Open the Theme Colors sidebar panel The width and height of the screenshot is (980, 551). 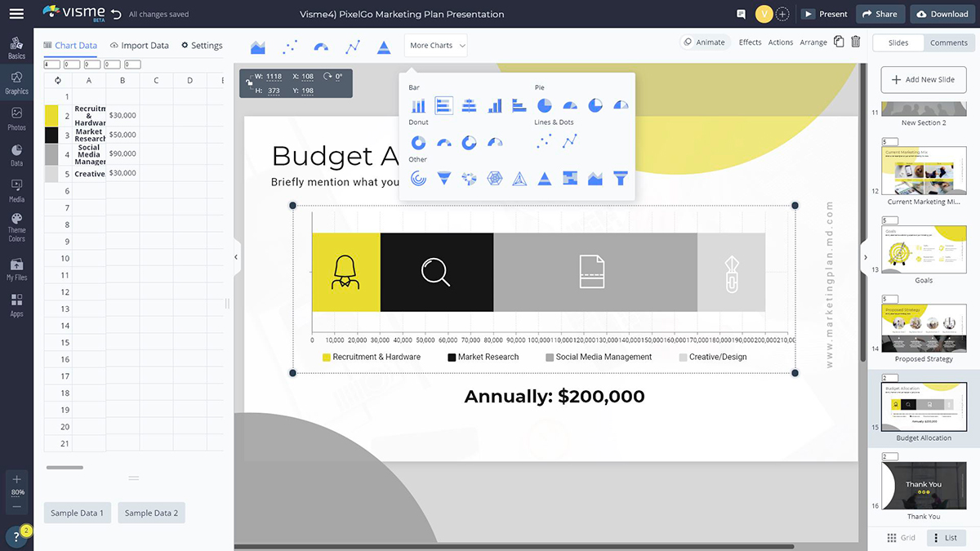tap(16, 228)
